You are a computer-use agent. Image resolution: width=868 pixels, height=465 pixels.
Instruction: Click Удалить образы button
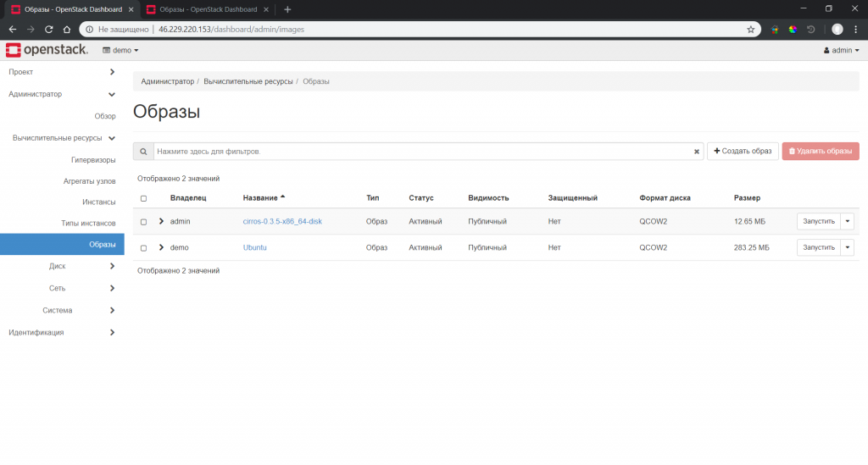[821, 151]
